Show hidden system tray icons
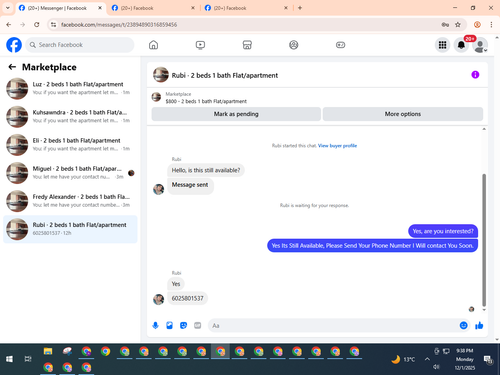The width and height of the screenshot is (500, 375). [427, 359]
